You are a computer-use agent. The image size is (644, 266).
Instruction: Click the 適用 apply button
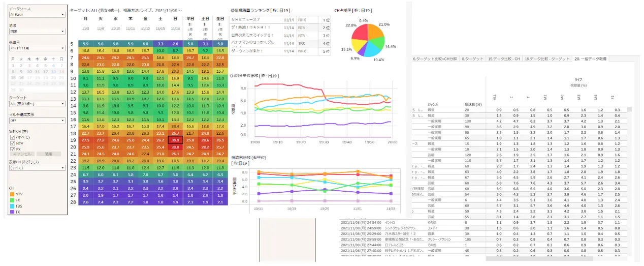[x=48, y=154]
